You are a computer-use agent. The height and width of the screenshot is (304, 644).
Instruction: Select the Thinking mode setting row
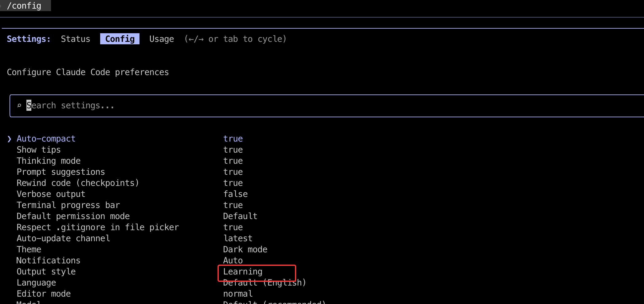[x=49, y=161]
